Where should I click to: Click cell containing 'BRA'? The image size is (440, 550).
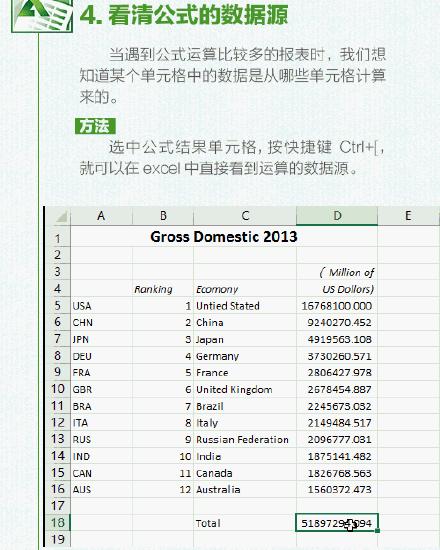[101, 406]
